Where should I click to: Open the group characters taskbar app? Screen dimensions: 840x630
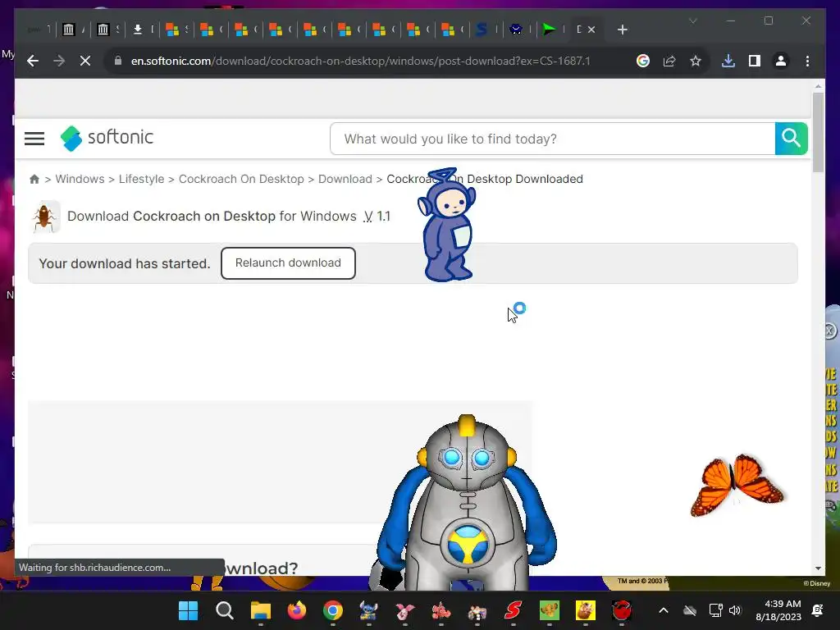click(477, 610)
